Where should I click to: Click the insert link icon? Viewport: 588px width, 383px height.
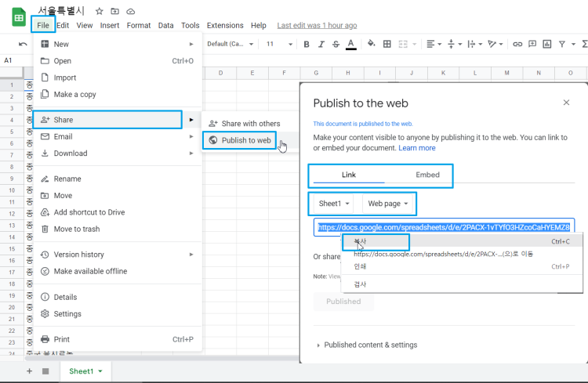coord(517,44)
